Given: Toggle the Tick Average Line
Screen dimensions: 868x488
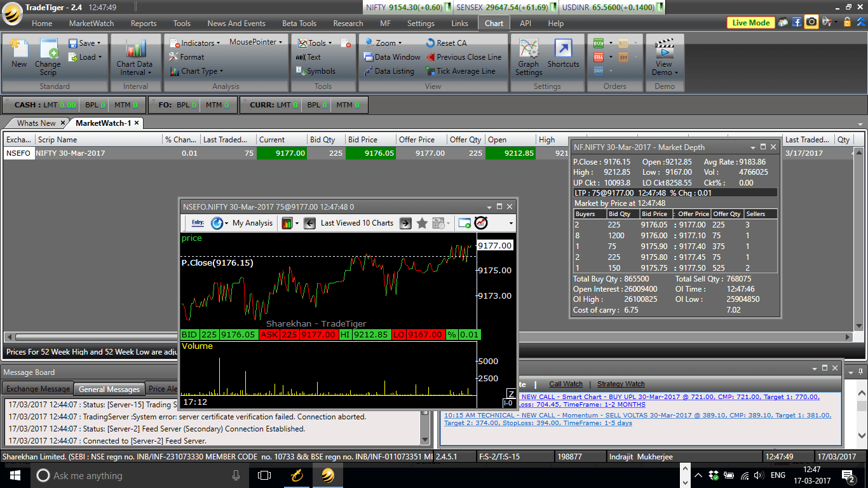Looking at the screenshot, I should pos(459,71).
